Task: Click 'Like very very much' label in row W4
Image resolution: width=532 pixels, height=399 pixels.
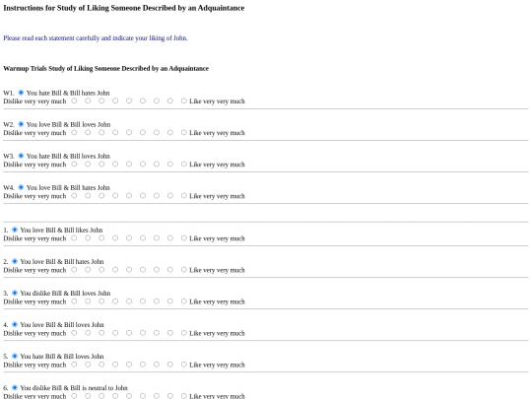Action: point(217,196)
